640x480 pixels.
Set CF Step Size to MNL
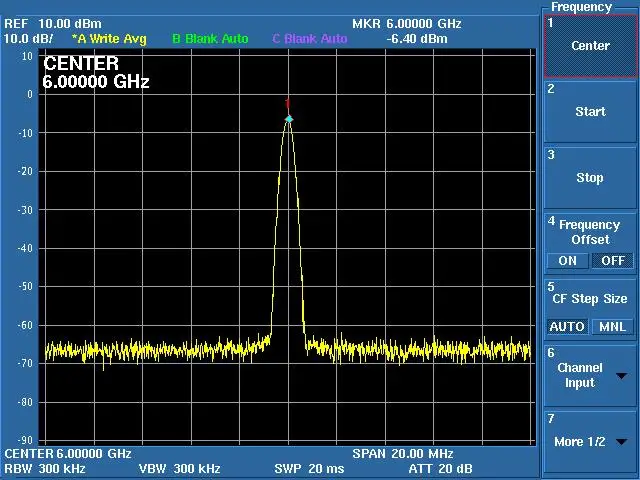613,327
